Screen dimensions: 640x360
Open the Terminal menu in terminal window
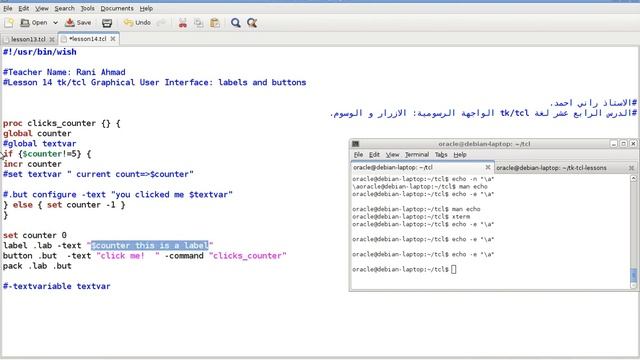click(417, 155)
